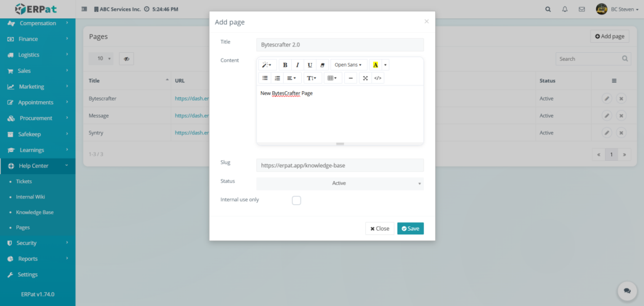
Task: Open the paragraph alignment dropdown
Action: pos(292,78)
